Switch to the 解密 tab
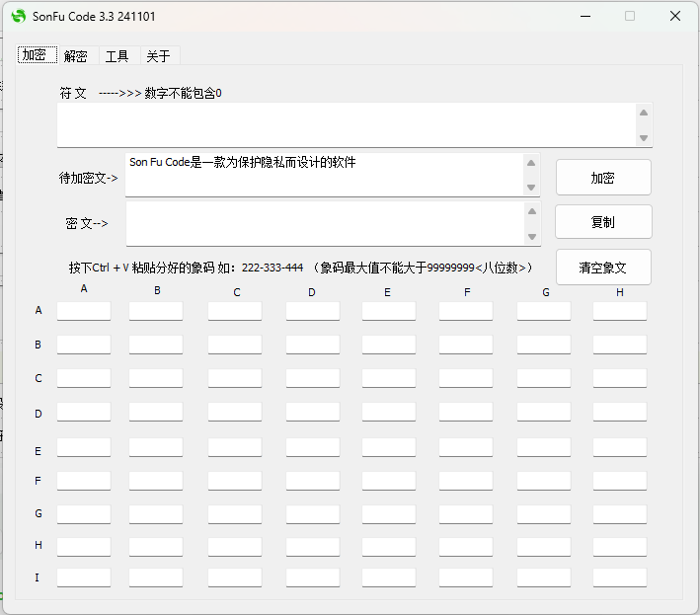Viewport: 700px width, 615px height. pos(76,56)
